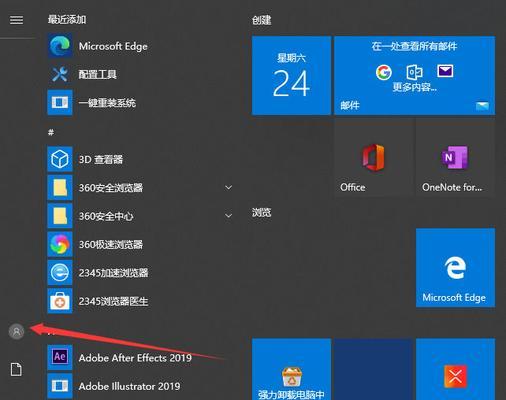Click the 360极速浏览器 colorful icon
The image size is (506, 400).
point(60,244)
